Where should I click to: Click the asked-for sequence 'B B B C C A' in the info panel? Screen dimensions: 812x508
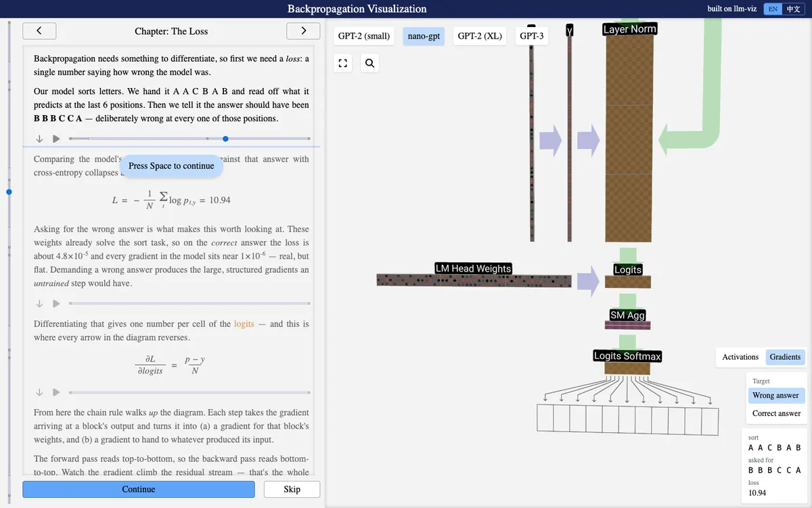pos(775,470)
